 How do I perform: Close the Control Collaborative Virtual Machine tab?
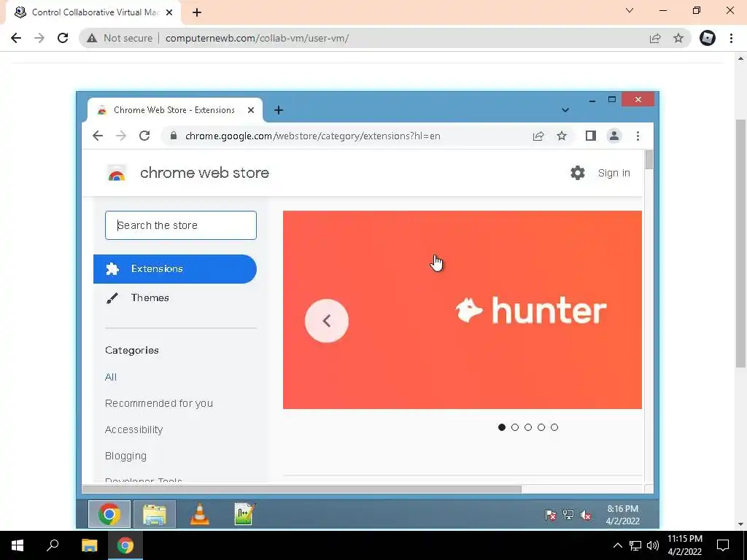click(x=169, y=12)
